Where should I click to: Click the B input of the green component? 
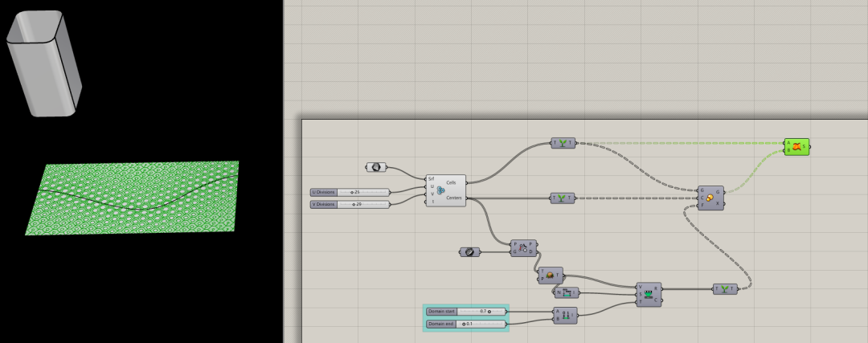(789, 150)
